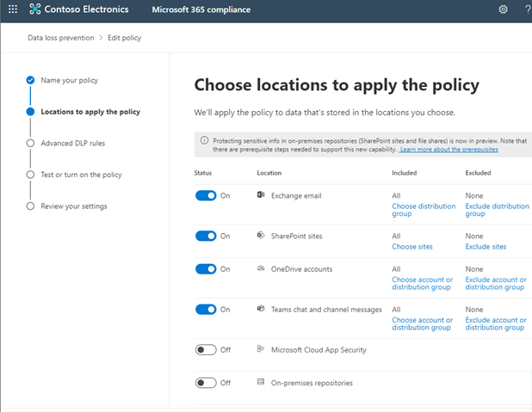Click Exclude distribution group for Exchange

497,210
